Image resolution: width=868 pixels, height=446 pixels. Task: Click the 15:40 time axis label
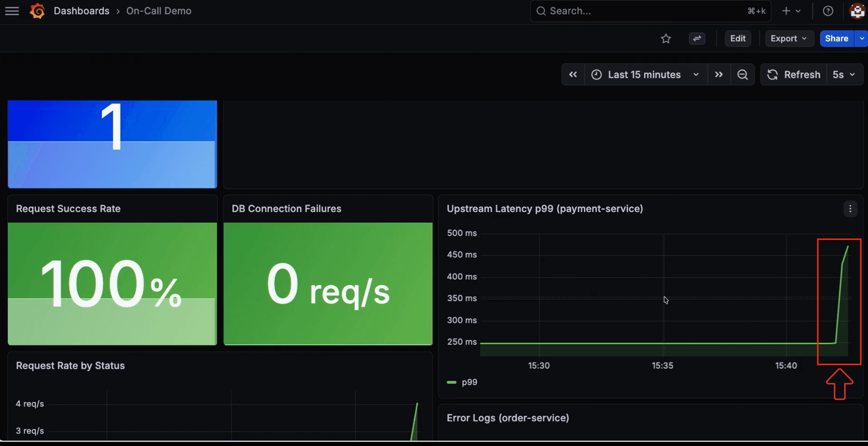pos(786,366)
